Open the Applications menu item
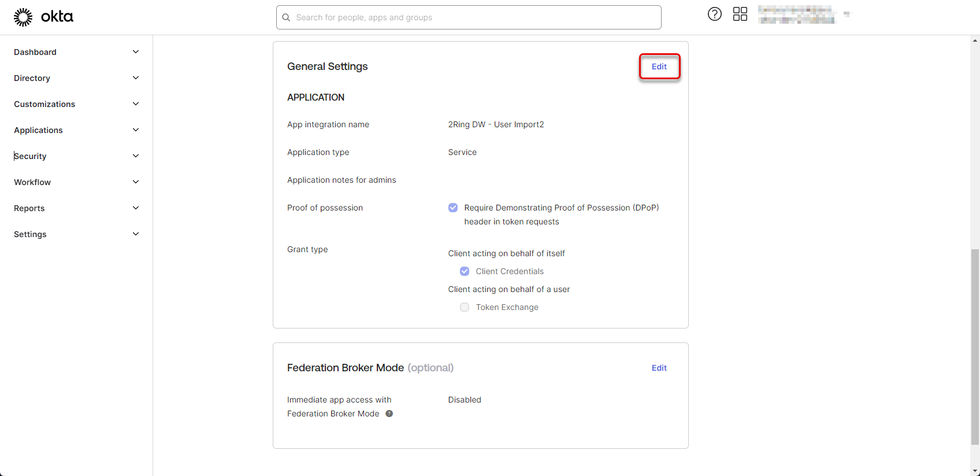The height and width of the screenshot is (476, 980). tap(39, 130)
